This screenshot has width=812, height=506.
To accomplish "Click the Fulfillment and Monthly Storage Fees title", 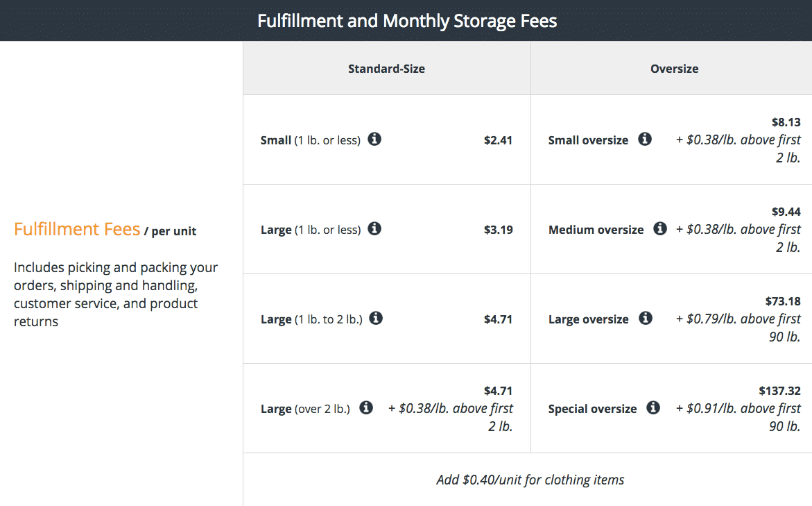I will (407, 21).
